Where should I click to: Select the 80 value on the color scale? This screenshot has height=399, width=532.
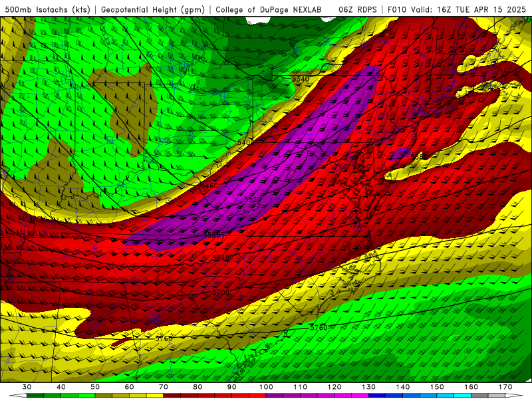click(198, 387)
